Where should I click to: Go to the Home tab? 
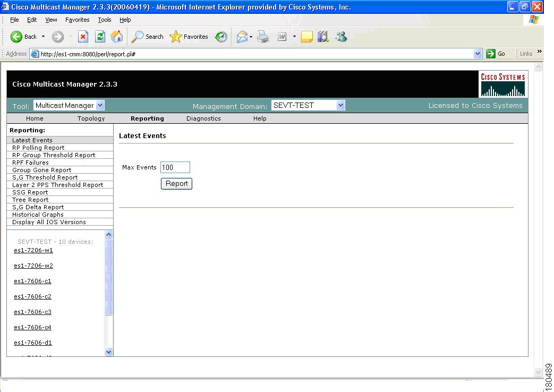(35, 118)
